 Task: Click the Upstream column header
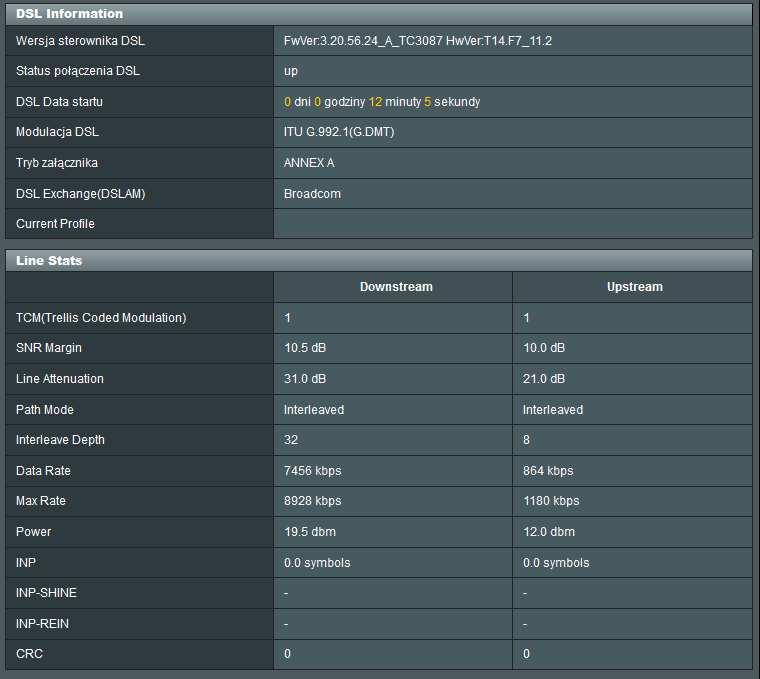coord(634,287)
